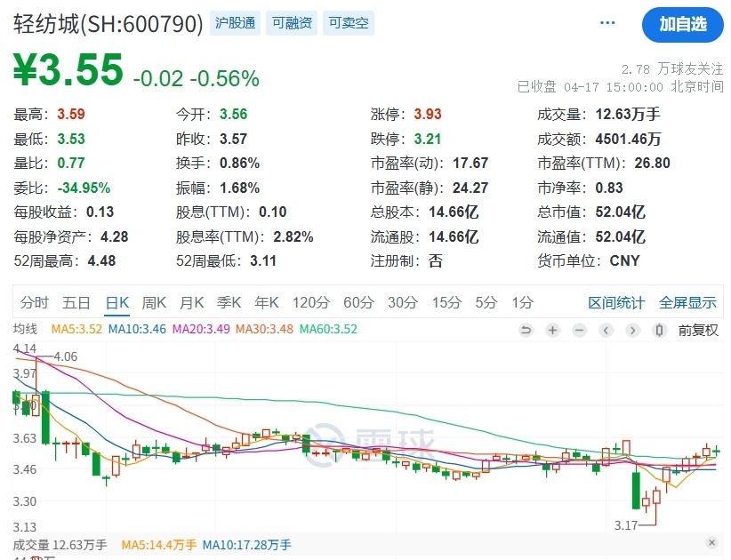Click the 委比 value -34.95%

pos(84,188)
